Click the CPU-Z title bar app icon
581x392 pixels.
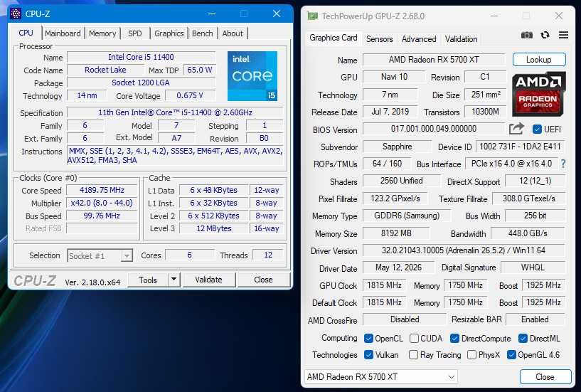tap(16, 14)
